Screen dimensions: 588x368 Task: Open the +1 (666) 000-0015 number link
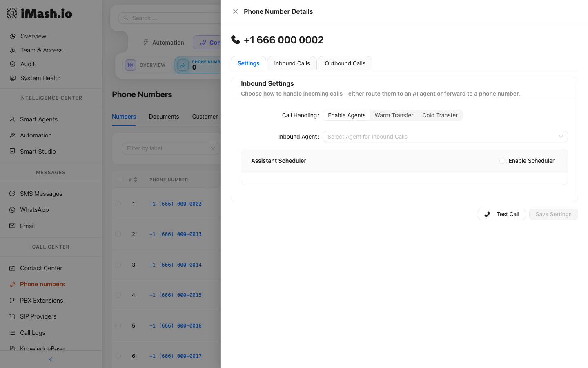tap(176, 295)
